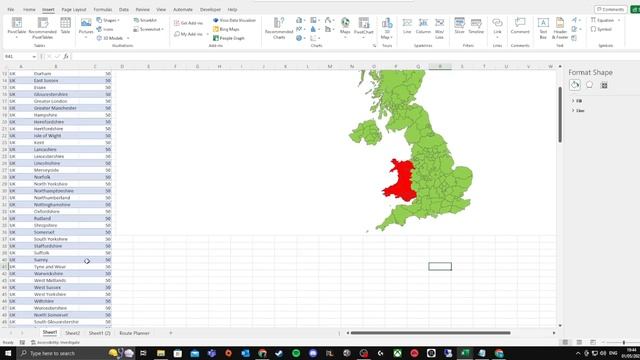Viewport: 640px width, 360px height.
Task: Insert a Timeline filter
Action: 476,25
